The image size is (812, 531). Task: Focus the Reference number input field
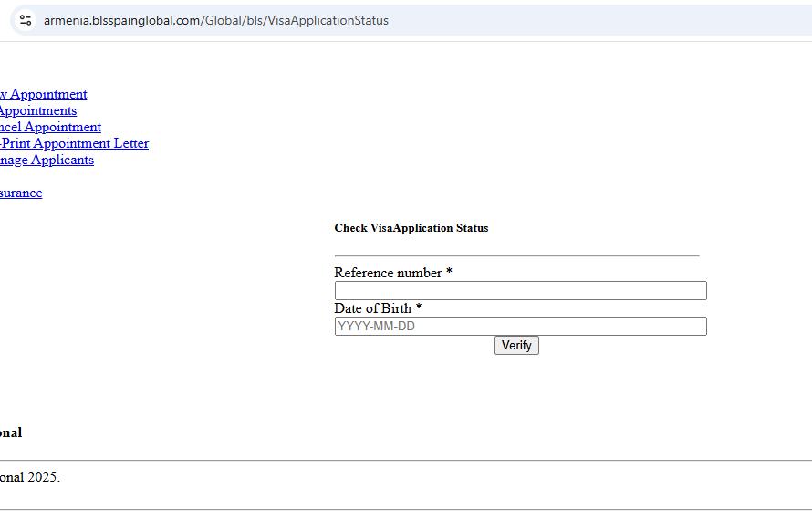(520, 290)
